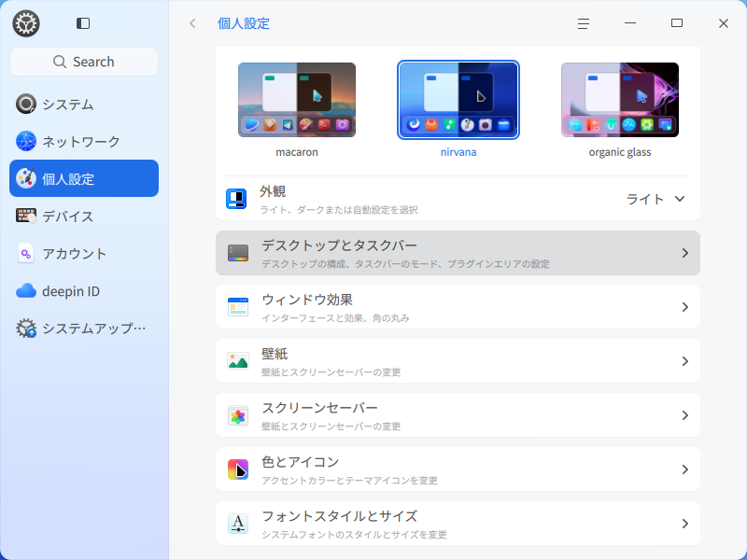Click the デバイス keyboard icon
The width and height of the screenshot is (747, 560).
pyautogui.click(x=26, y=216)
